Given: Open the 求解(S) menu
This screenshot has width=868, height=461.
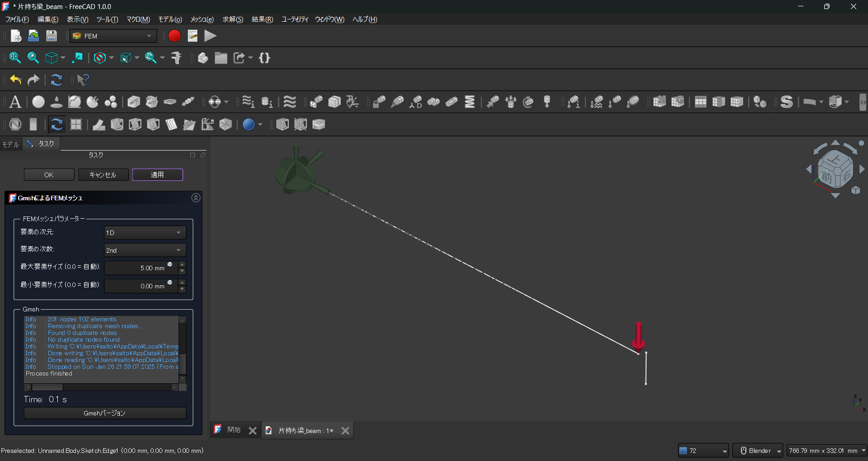Looking at the screenshot, I should pos(233,19).
